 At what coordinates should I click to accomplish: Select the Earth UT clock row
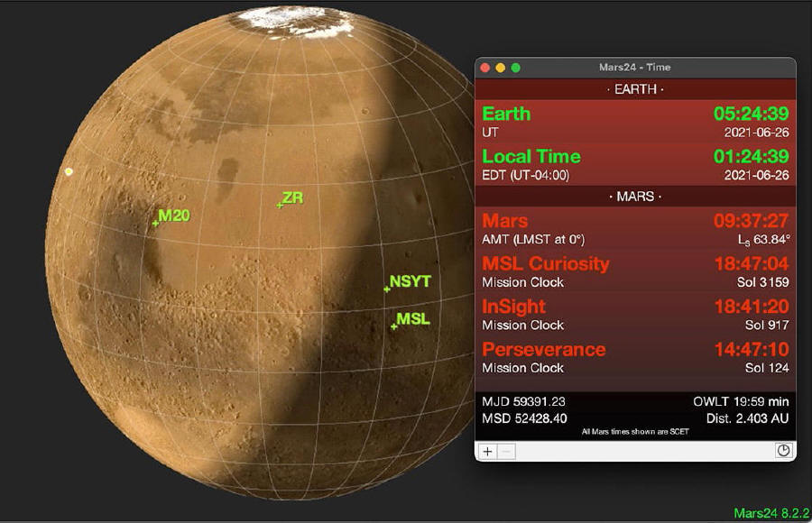click(635, 122)
